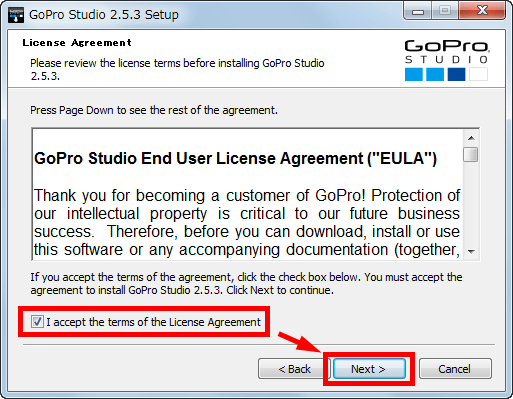513x399 pixels.
Task: Click the scroll down arrow of the agreement box
Action: point(471,252)
